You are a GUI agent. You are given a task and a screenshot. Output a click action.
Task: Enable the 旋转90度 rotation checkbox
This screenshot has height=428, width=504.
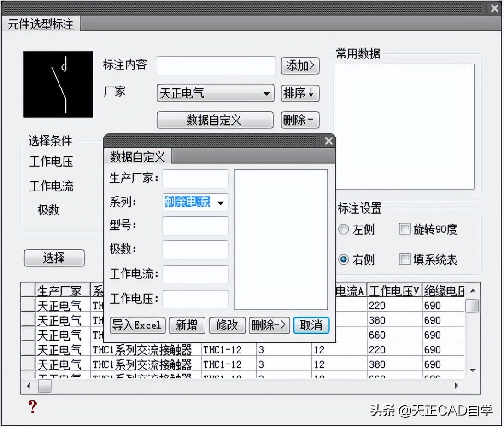pyautogui.click(x=404, y=229)
